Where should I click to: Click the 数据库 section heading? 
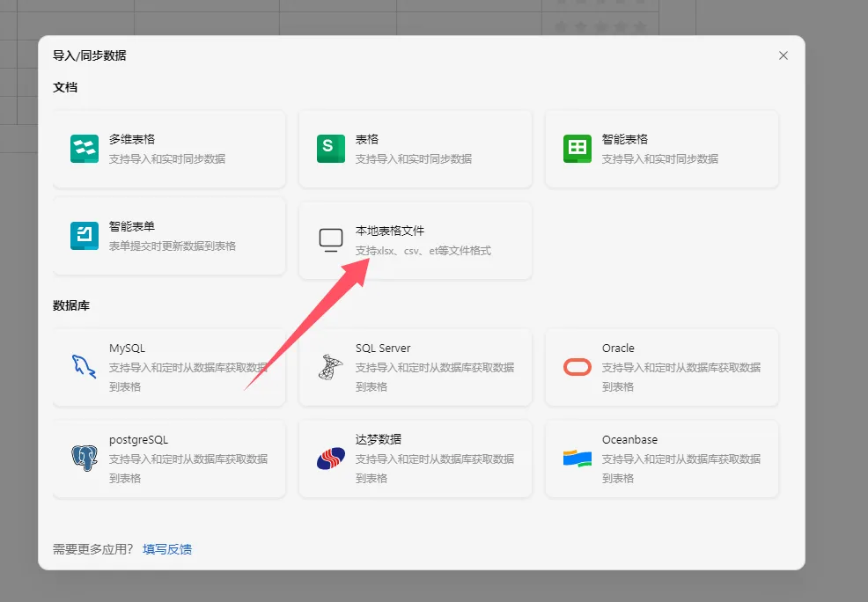click(x=70, y=305)
